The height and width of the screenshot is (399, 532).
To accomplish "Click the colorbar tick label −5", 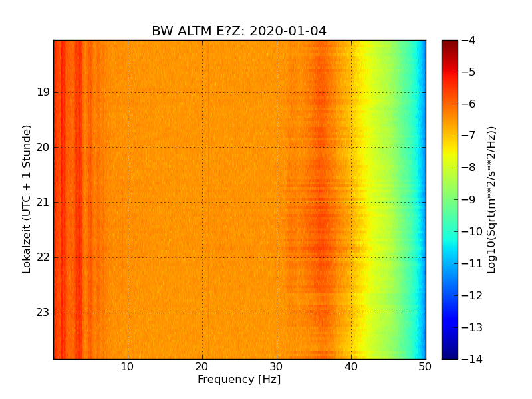I will pyautogui.click(x=469, y=72).
